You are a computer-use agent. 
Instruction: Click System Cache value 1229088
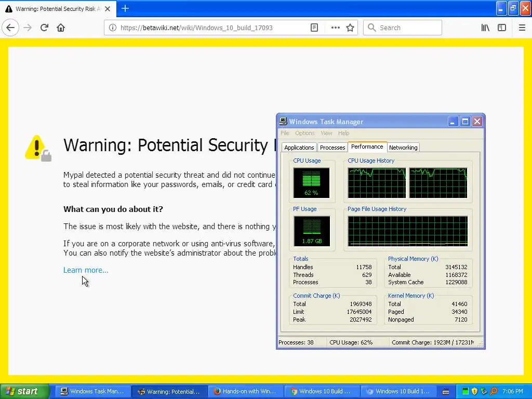tap(456, 282)
